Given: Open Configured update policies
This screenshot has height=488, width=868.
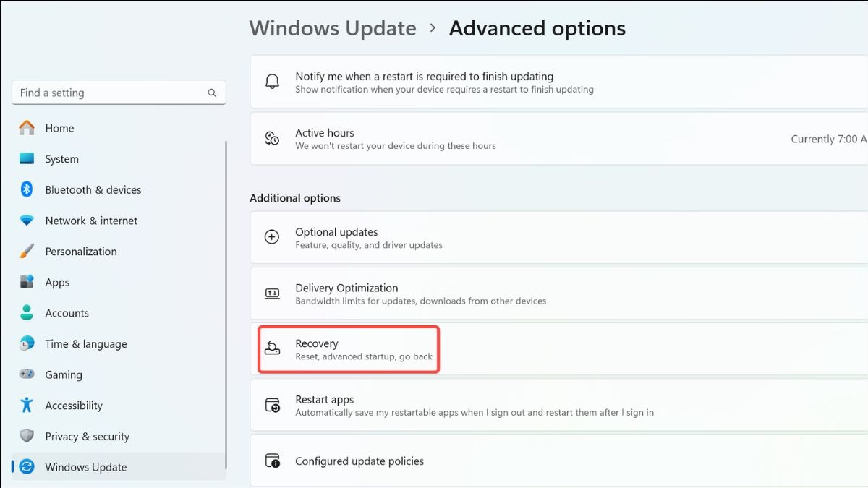Looking at the screenshot, I should (x=558, y=461).
